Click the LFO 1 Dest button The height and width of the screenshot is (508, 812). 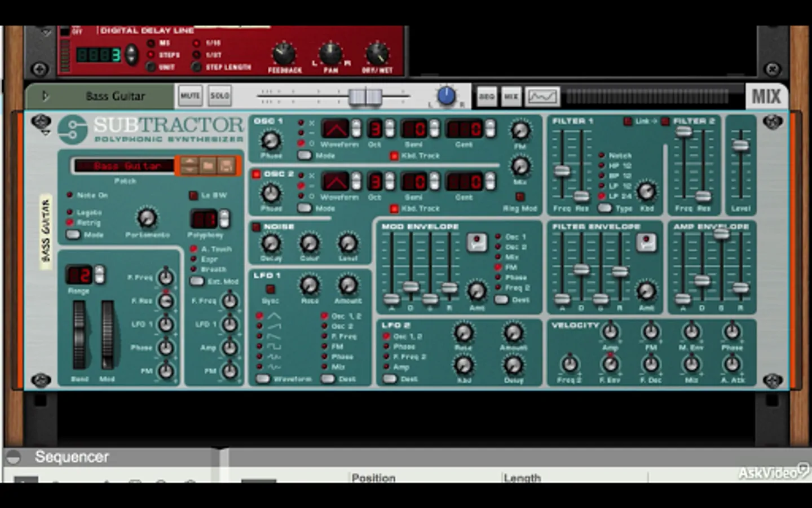pos(328,379)
